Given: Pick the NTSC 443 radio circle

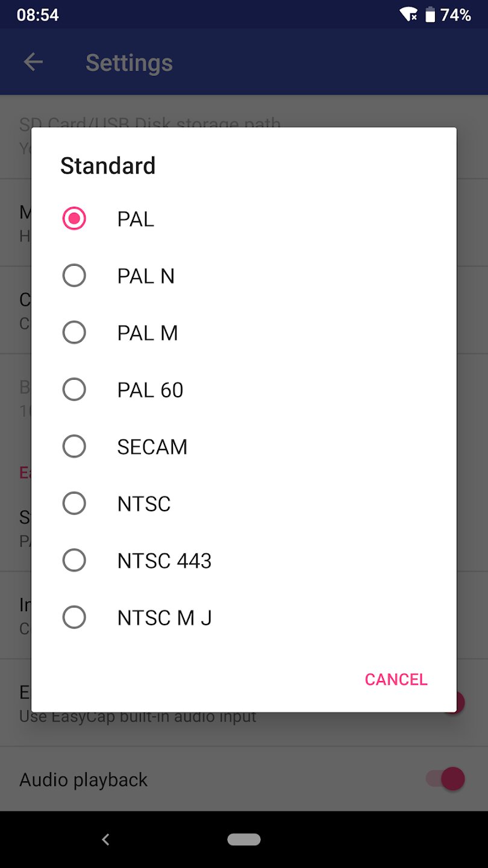Looking at the screenshot, I should (74, 561).
